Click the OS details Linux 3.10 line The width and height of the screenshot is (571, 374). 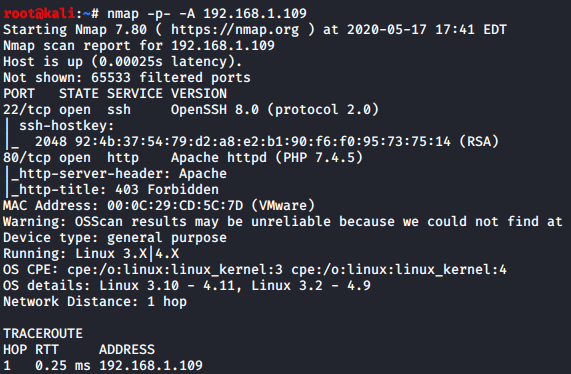click(x=187, y=286)
